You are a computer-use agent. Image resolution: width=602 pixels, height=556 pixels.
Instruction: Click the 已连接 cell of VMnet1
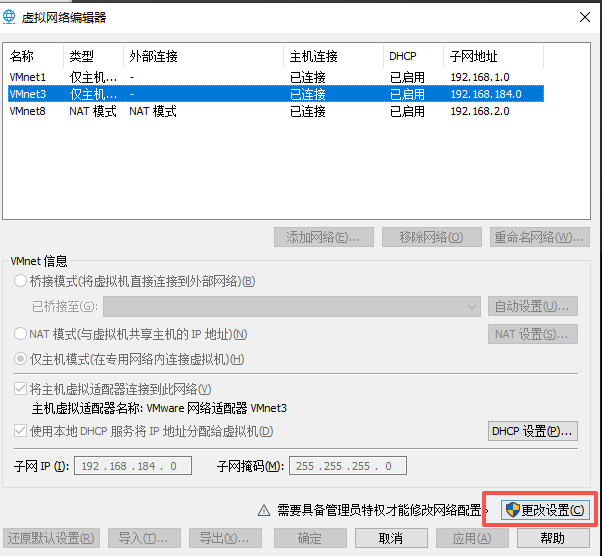click(308, 77)
